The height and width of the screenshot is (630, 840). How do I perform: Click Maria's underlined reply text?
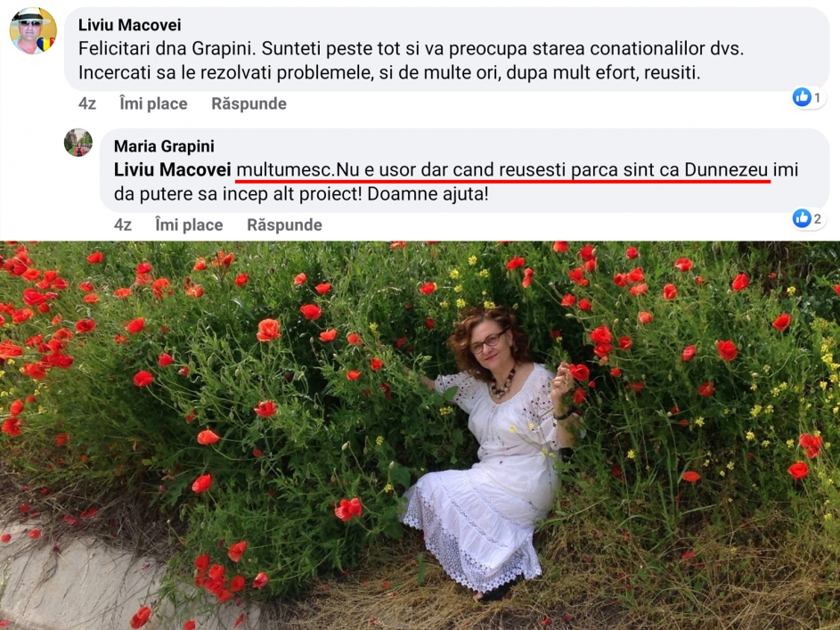502,170
